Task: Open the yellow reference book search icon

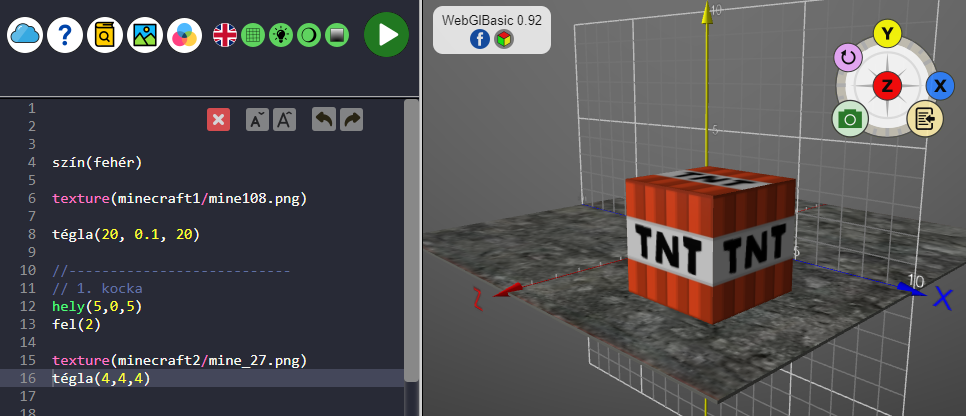Action: coord(105,35)
